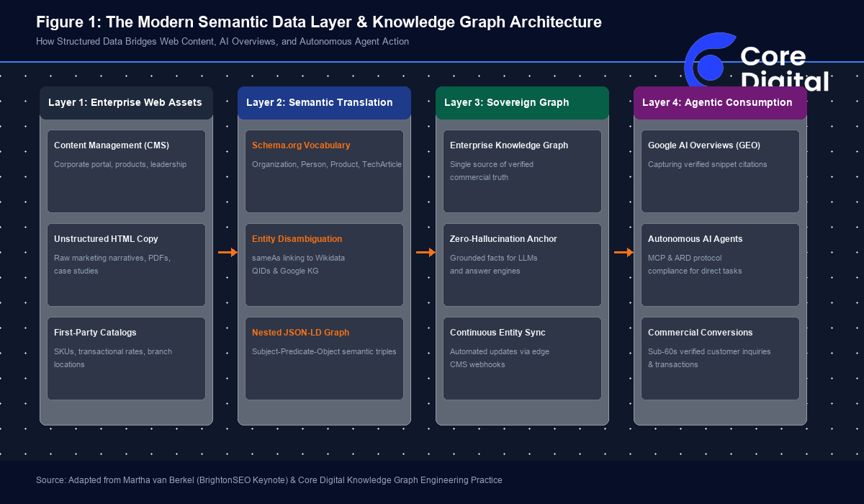The height and width of the screenshot is (504, 864).
Task: Click the Google AI Overviews (GEO) card title
Action: tap(704, 145)
